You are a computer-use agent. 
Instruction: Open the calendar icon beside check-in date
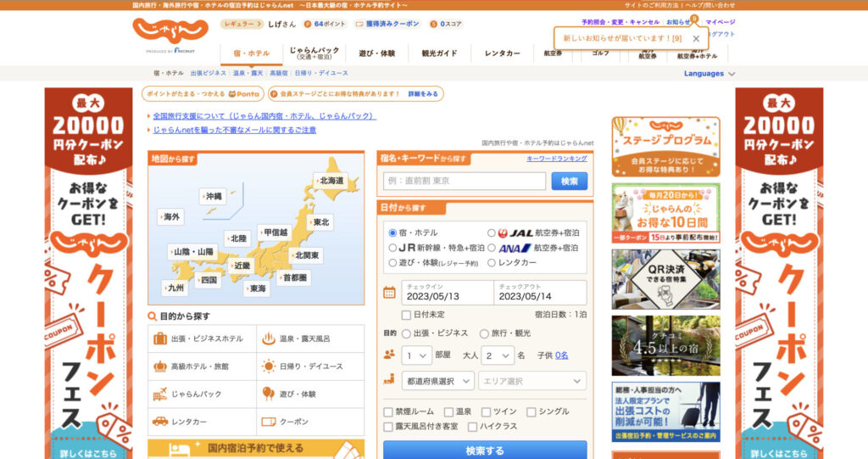pos(389,292)
